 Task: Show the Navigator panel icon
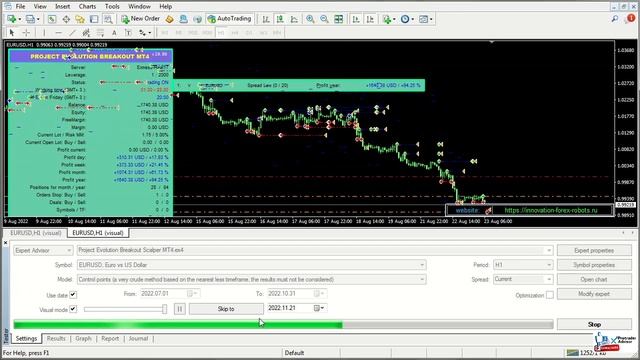tap(80, 19)
